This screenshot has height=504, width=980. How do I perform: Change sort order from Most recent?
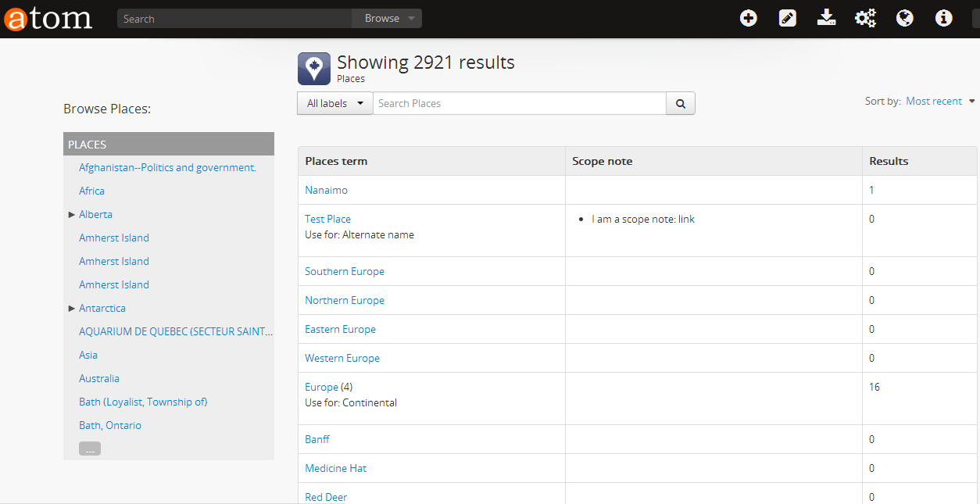point(939,102)
